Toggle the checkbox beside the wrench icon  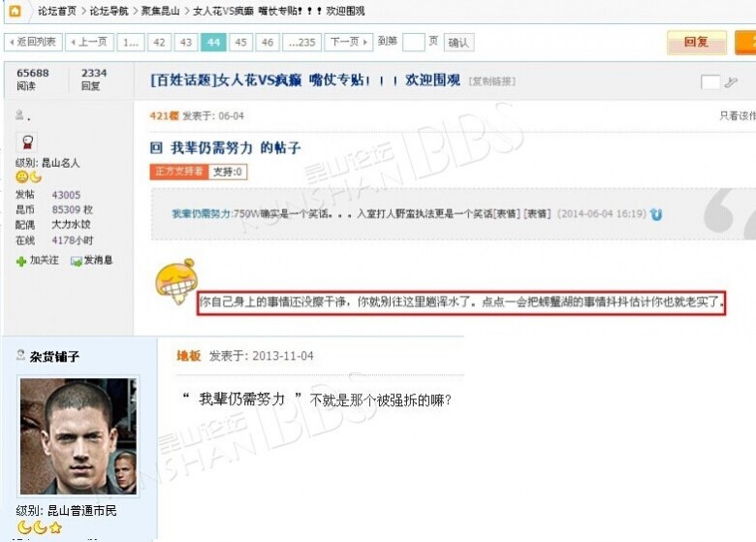tap(710, 82)
